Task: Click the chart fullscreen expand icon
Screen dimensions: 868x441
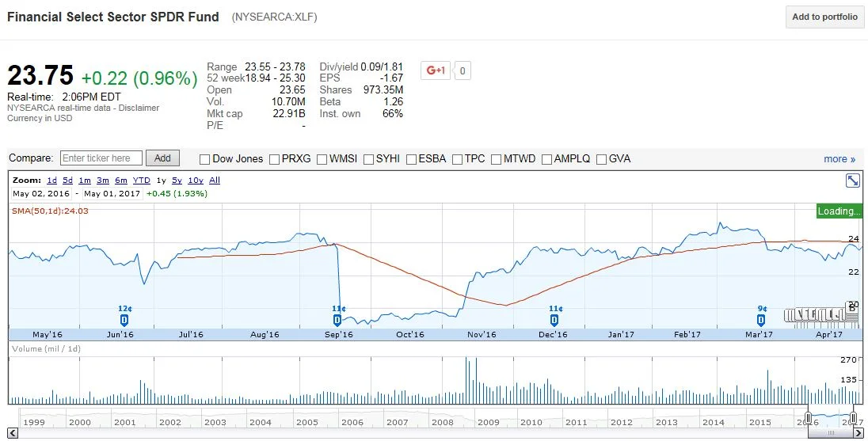Action: (x=852, y=181)
